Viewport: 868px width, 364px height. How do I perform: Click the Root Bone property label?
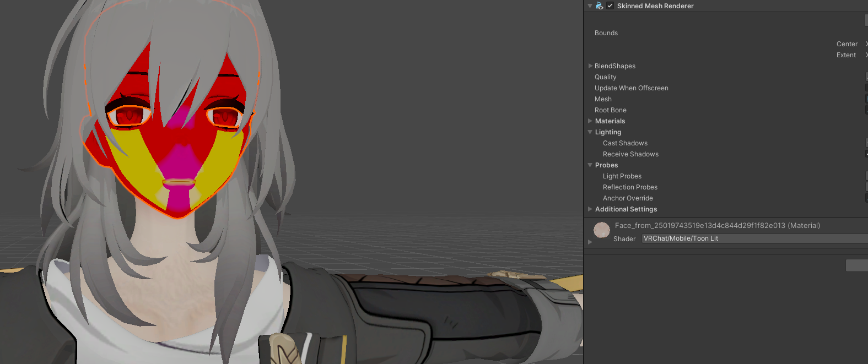(x=611, y=110)
